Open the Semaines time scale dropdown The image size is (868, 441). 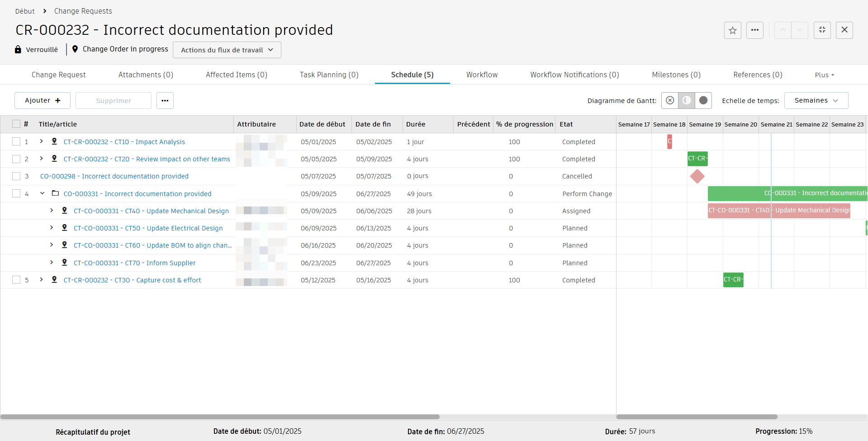816,100
